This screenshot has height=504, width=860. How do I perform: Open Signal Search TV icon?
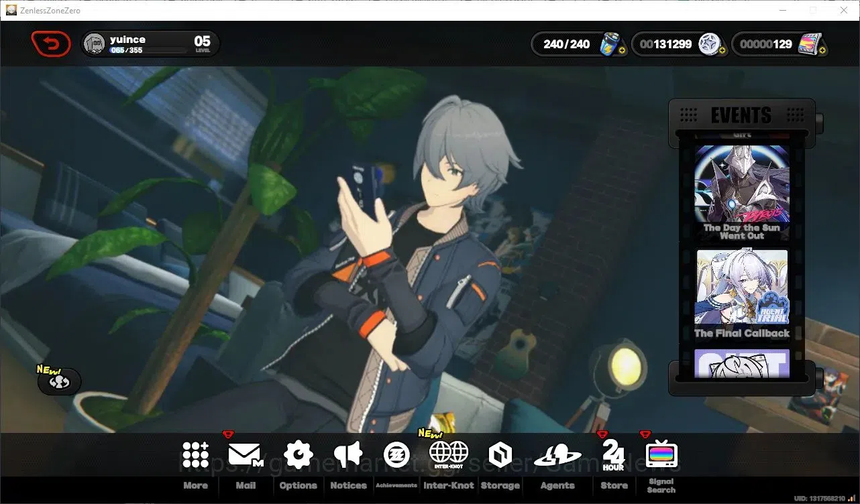coord(661,454)
